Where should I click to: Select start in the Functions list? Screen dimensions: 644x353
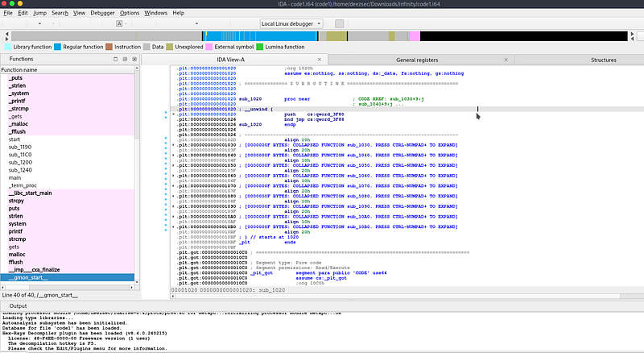pos(68,139)
